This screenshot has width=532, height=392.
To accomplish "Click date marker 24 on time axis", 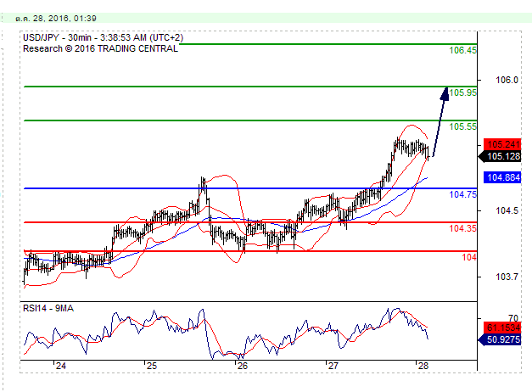I will (x=61, y=366).
